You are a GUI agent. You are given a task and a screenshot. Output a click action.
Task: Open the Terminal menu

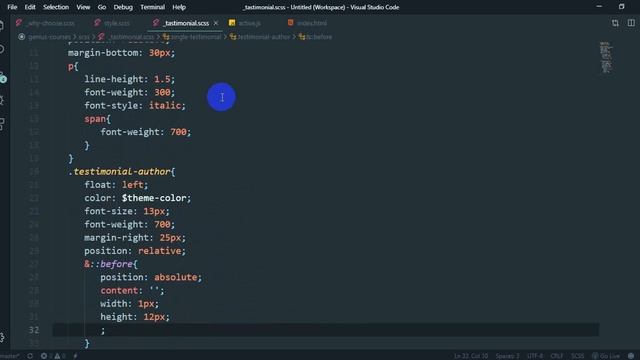152,7
